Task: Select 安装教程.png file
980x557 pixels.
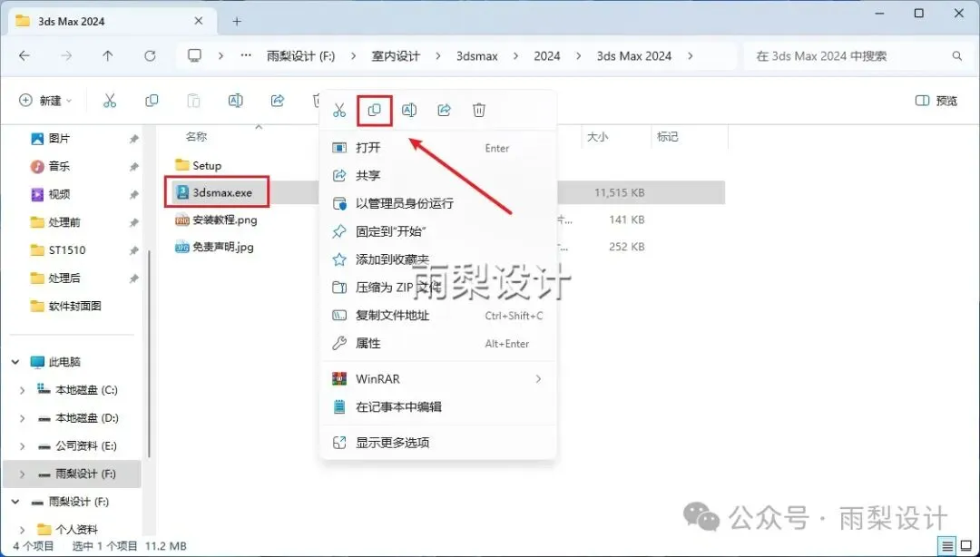Action: coord(216,220)
